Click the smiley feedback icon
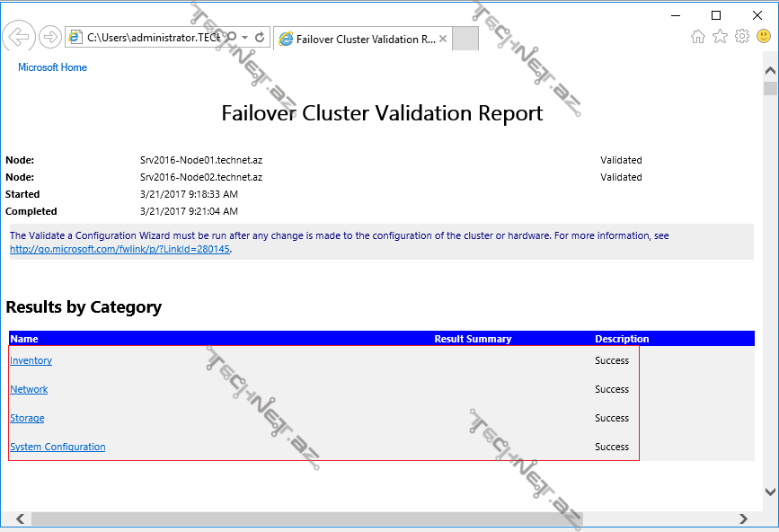Image resolution: width=779 pixels, height=532 pixels. [764, 37]
